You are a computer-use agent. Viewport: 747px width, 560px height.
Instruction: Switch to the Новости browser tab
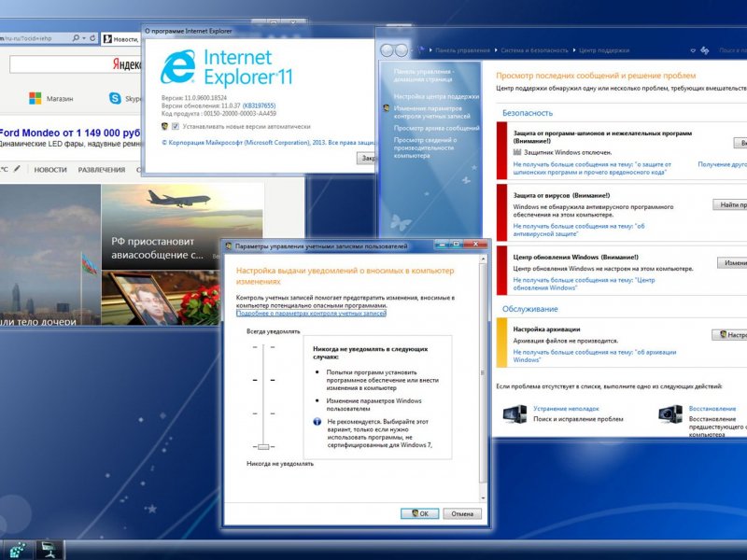(121, 39)
